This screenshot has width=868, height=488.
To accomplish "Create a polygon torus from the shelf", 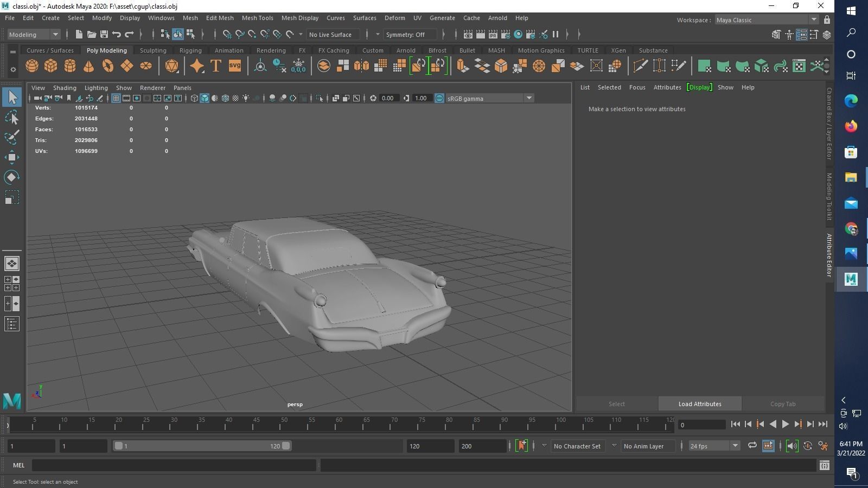I will pyautogui.click(x=108, y=66).
